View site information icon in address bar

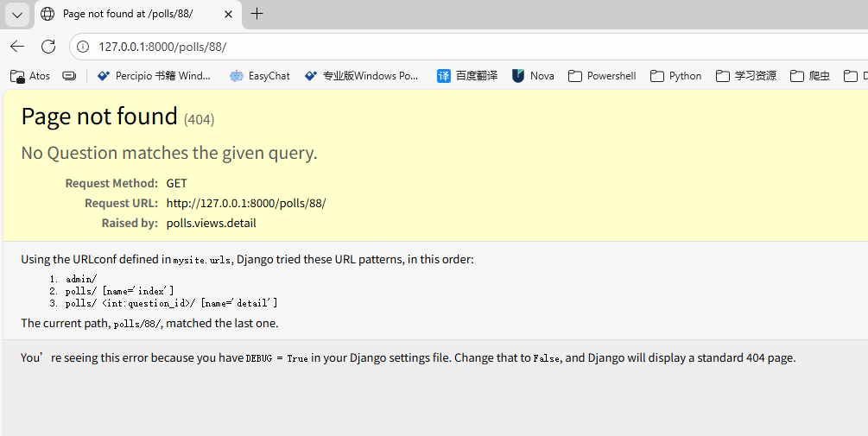tap(83, 47)
